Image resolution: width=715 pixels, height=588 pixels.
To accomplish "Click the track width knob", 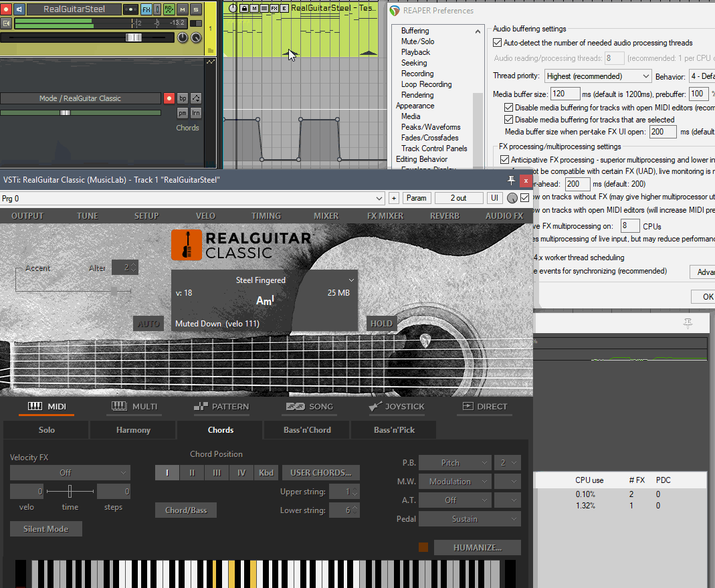I will point(196,38).
